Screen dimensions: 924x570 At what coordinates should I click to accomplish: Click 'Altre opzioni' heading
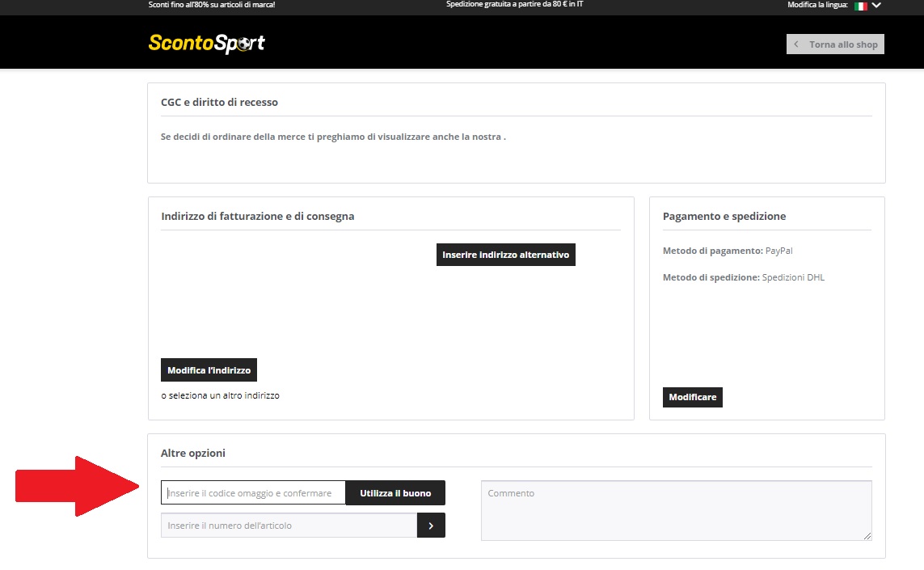pos(192,453)
